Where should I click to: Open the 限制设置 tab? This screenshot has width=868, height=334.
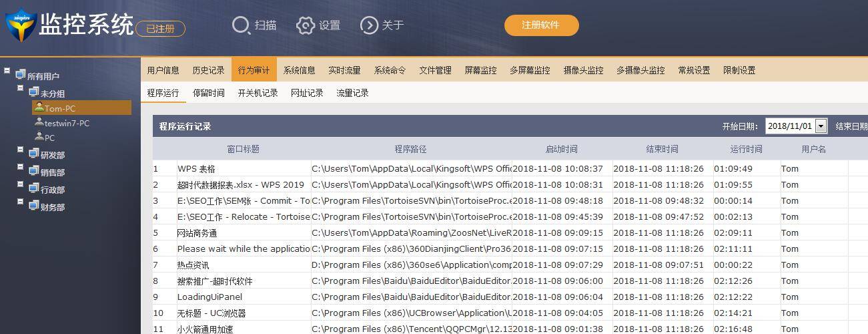[x=739, y=70]
